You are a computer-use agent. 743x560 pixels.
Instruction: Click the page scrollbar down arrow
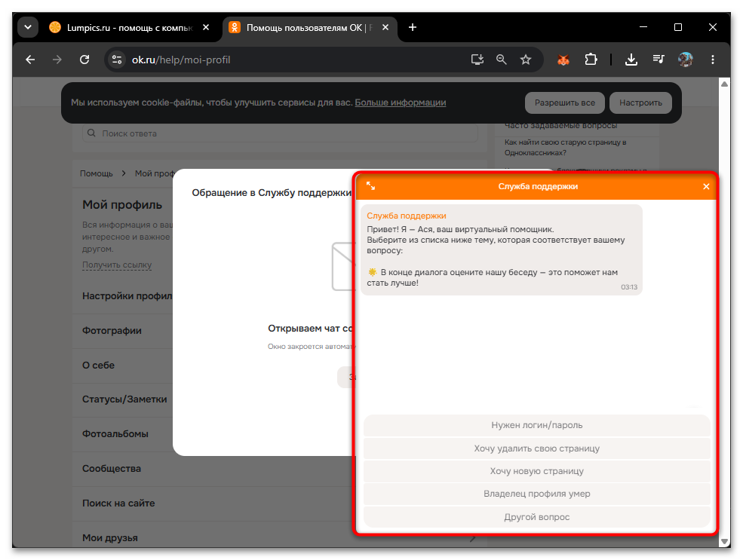pyautogui.click(x=724, y=541)
